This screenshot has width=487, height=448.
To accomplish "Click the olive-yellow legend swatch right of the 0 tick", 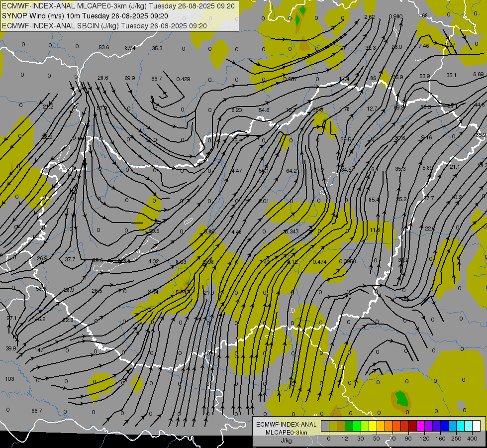I will pos(333,426).
